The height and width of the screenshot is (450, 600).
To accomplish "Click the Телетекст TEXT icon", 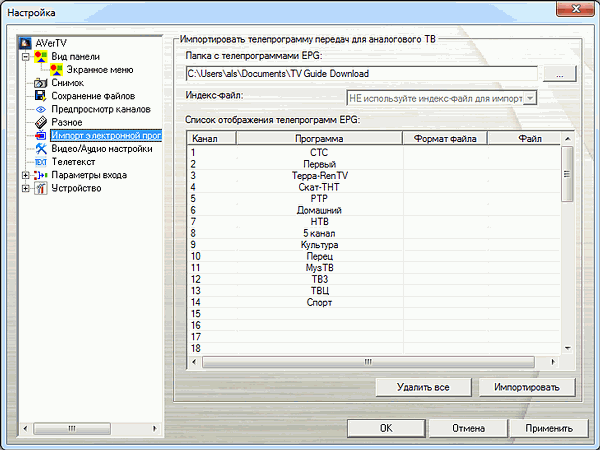I will tap(41, 162).
